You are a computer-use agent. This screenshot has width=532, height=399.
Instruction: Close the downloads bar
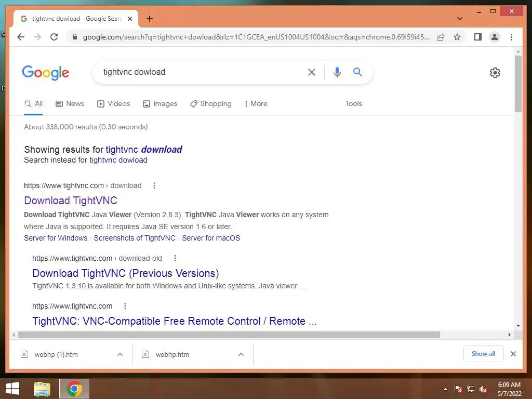point(513,354)
